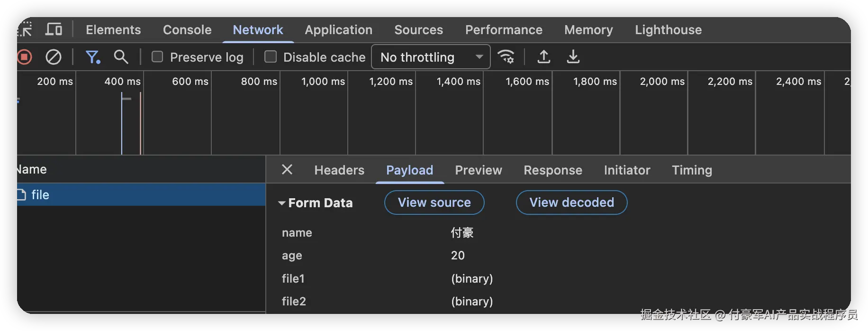The image size is (868, 331).
Task: Show the request Headers tab
Action: coord(339,170)
